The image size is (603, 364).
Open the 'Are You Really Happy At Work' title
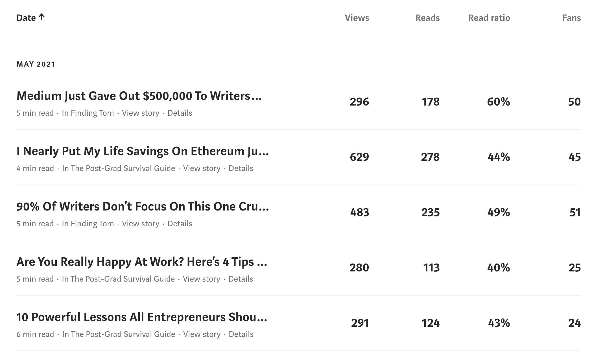click(142, 262)
